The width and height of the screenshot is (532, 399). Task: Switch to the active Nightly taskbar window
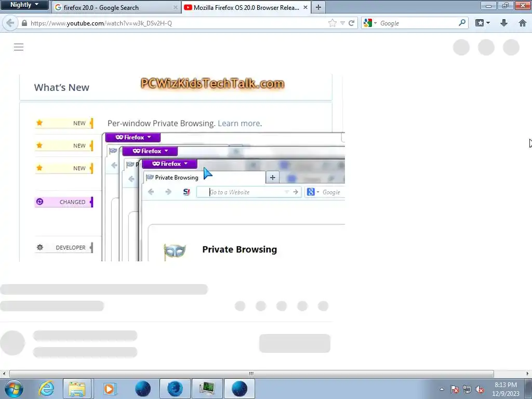coord(240,389)
